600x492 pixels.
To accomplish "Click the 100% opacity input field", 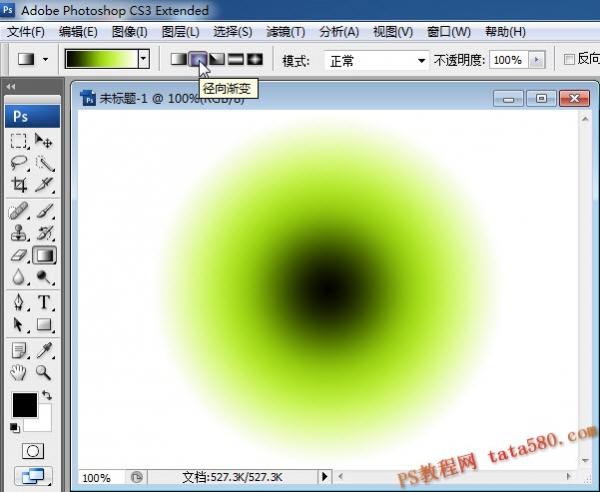I will coord(508,60).
